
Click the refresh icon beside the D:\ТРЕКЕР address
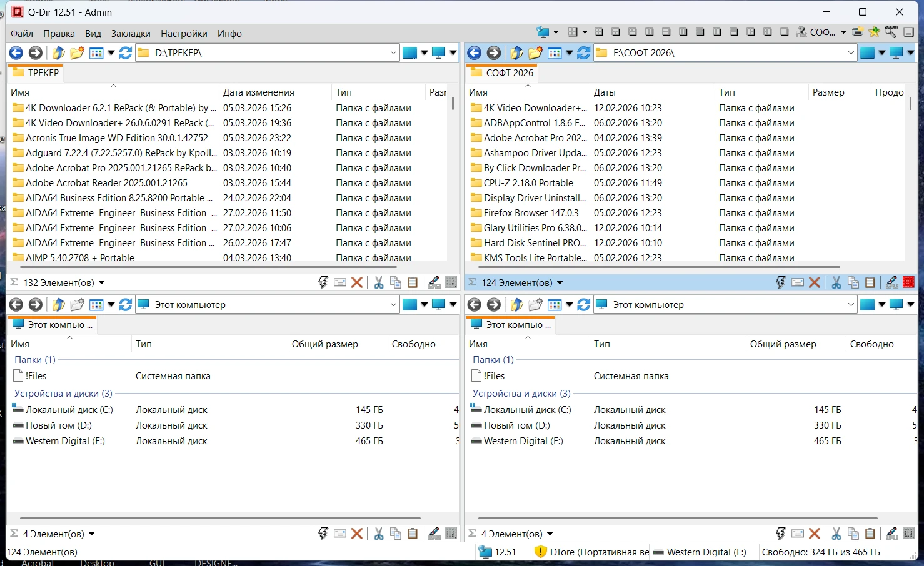[x=125, y=53]
